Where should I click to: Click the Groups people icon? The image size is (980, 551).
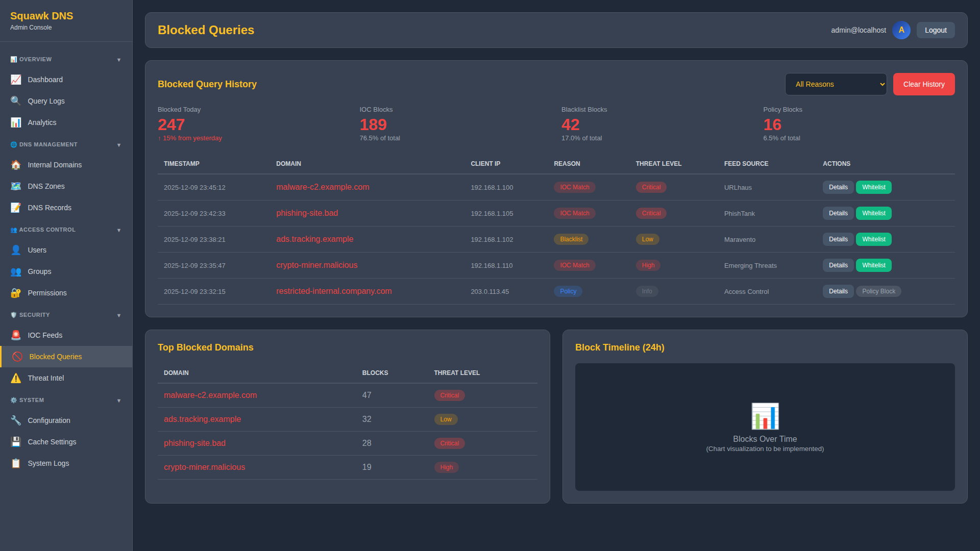click(x=16, y=271)
